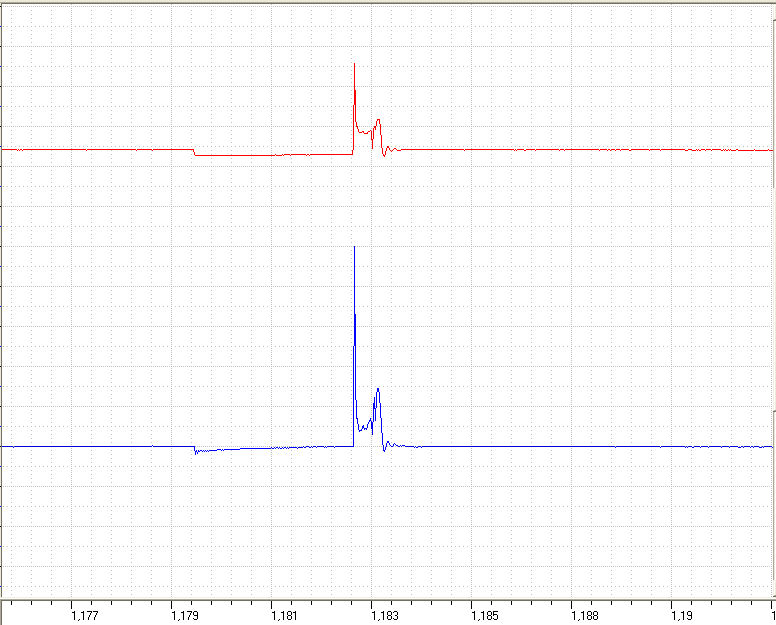
Task: Click the blue trace's secondary peak after the spike
Action: click(378, 389)
